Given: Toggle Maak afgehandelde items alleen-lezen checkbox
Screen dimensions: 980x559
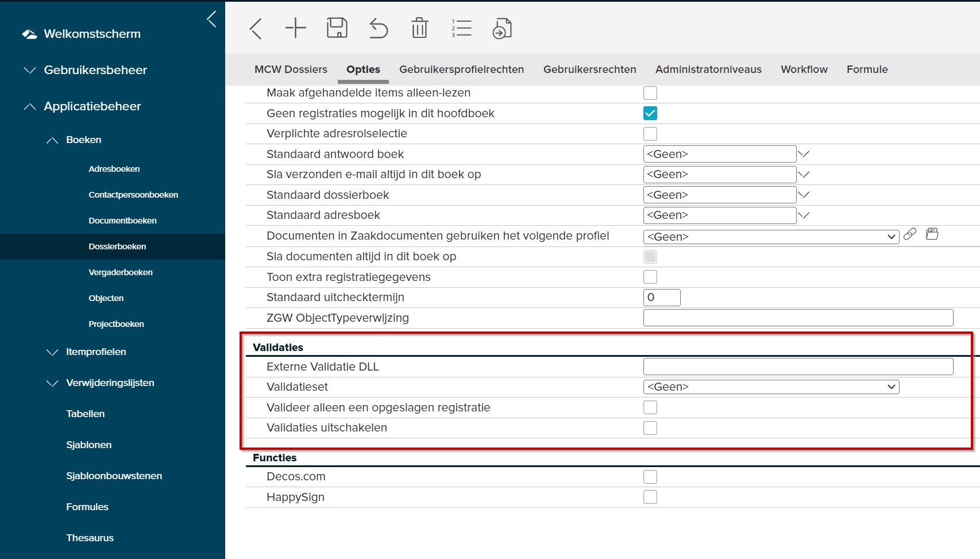Looking at the screenshot, I should [650, 93].
